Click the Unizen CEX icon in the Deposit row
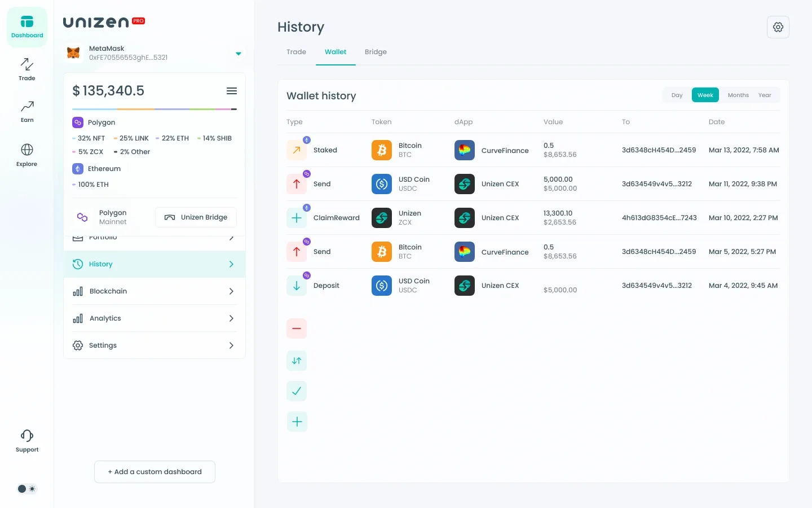 pos(465,286)
